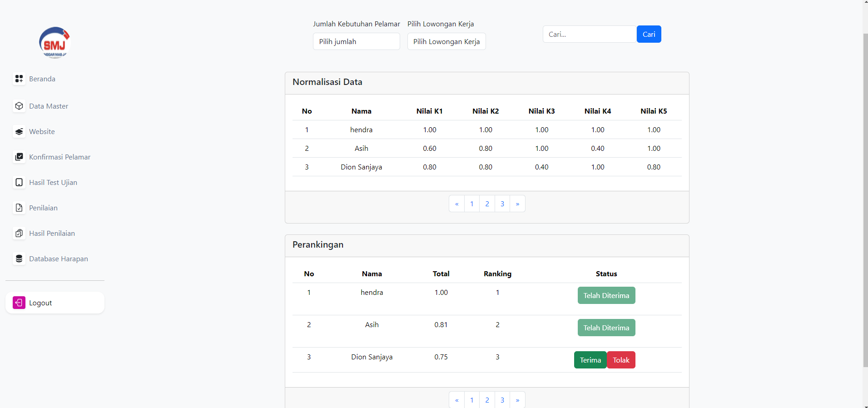Click the Hasil Penilaian clipboard icon
868x408 pixels.
pyautogui.click(x=19, y=234)
